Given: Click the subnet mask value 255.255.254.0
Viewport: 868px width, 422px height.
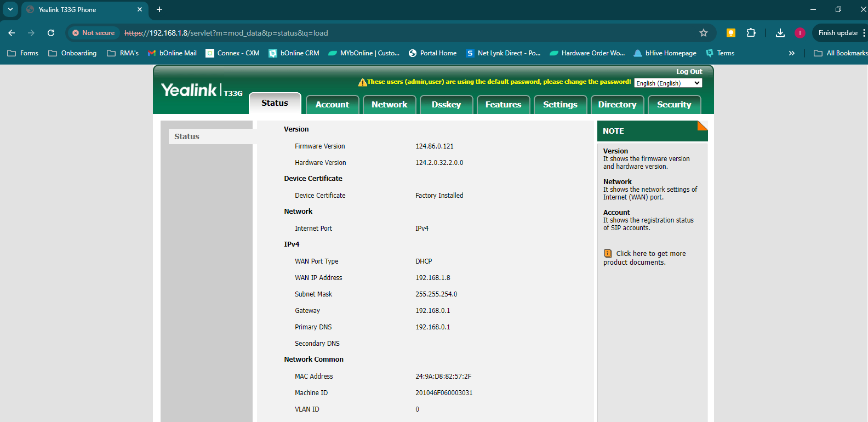Looking at the screenshot, I should [x=436, y=294].
